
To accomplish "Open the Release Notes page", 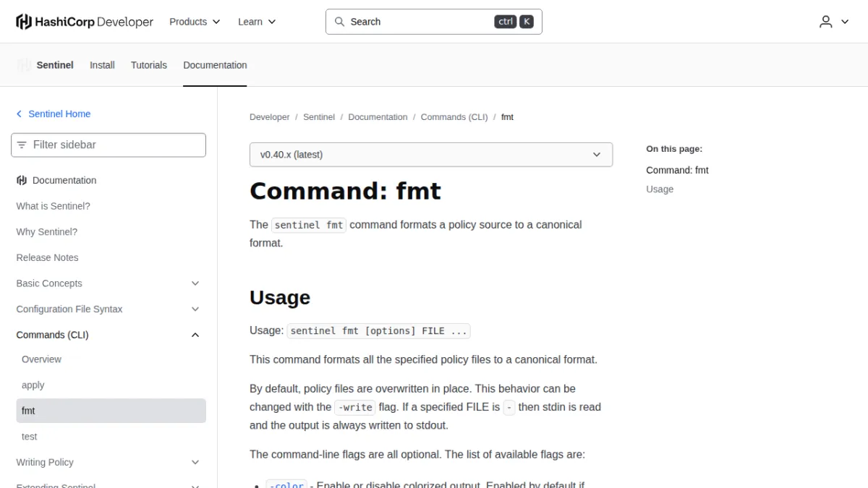I will 48,257.
